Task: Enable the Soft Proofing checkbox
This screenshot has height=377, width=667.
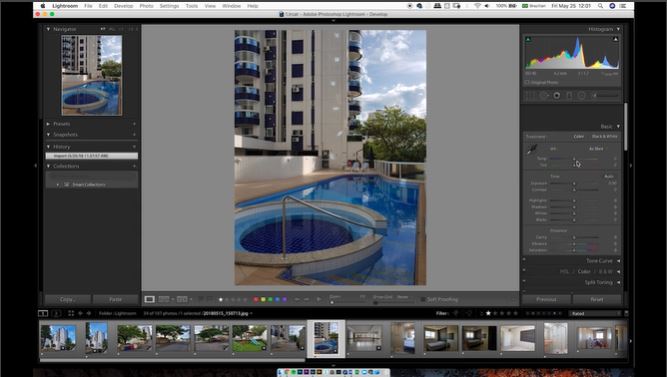Action: (x=423, y=300)
